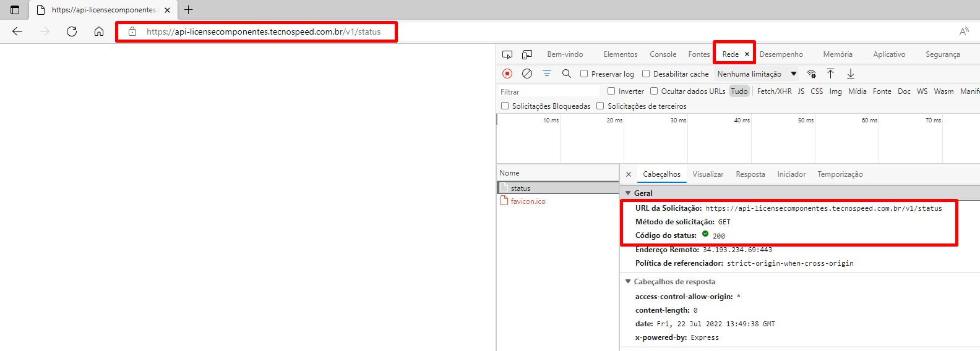Screen dimensions: 980x351
Task: Go to the browser home page icon
Action: pyautogui.click(x=99, y=32)
